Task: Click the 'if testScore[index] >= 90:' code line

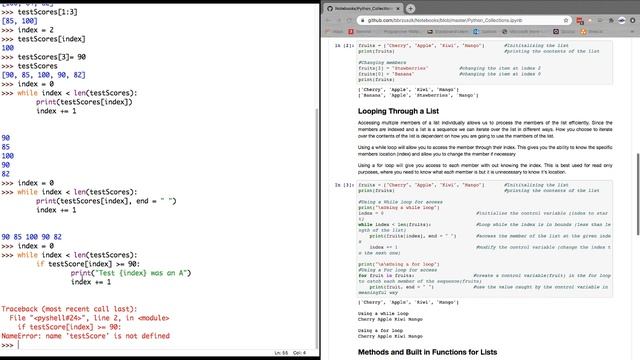Action: click(x=88, y=264)
